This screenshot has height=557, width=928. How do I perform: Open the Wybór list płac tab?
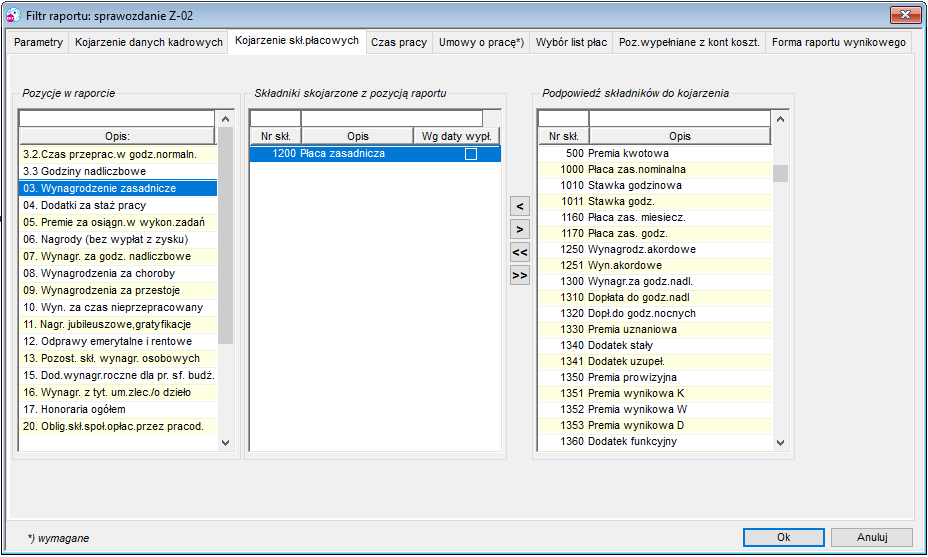click(x=571, y=43)
